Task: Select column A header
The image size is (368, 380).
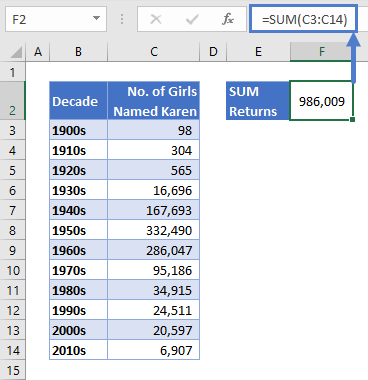Action: click(38, 52)
